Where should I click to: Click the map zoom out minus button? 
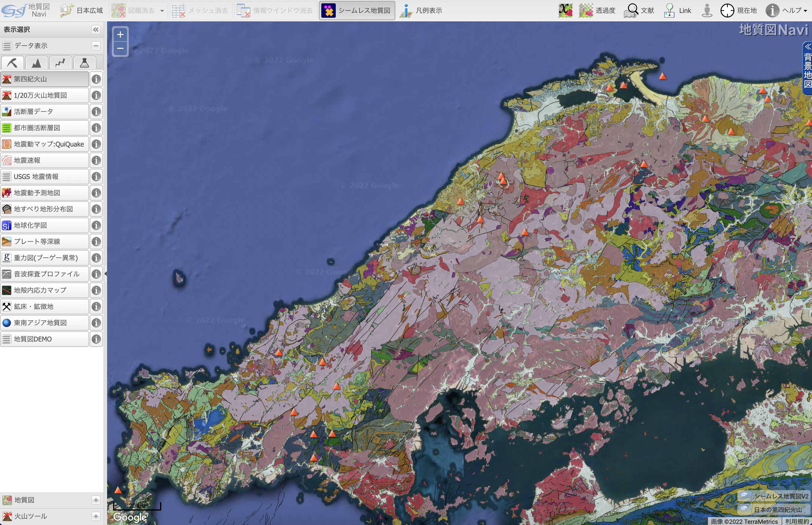(x=120, y=48)
